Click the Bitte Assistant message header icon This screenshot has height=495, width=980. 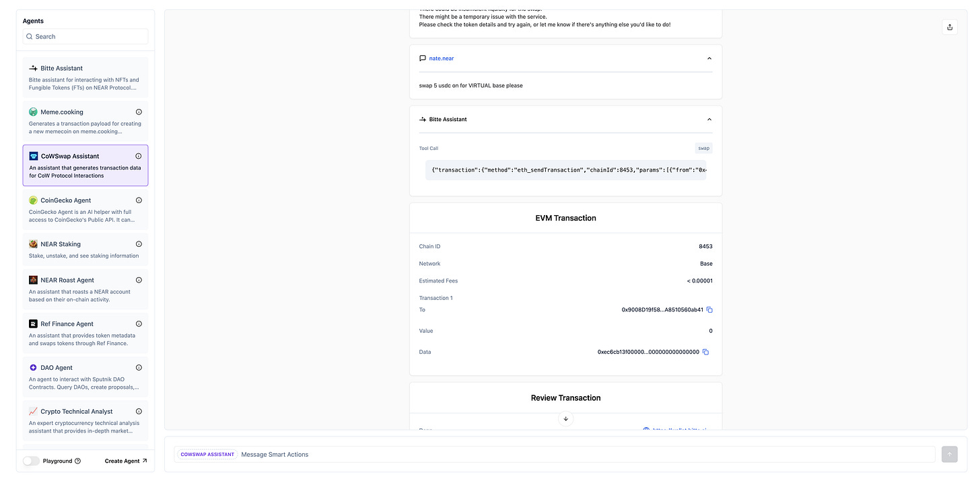click(x=423, y=119)
